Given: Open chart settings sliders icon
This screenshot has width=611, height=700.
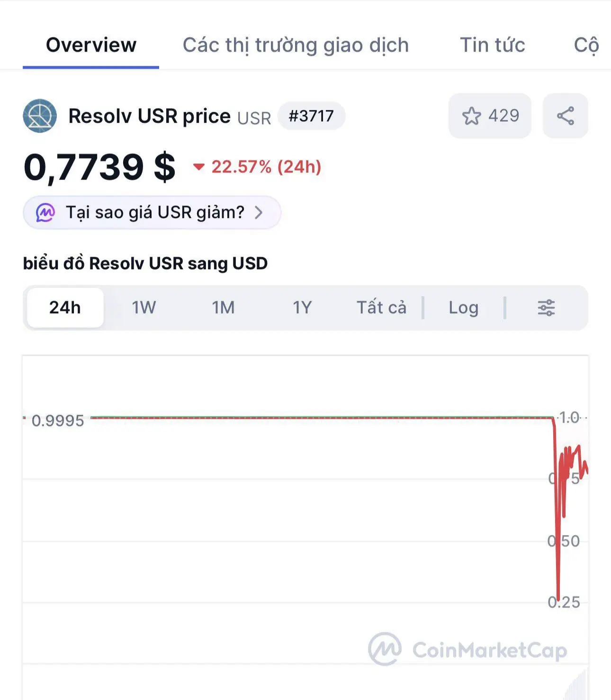Looking at the screenshot, I should pyautogui.click(x=546, y=308).
